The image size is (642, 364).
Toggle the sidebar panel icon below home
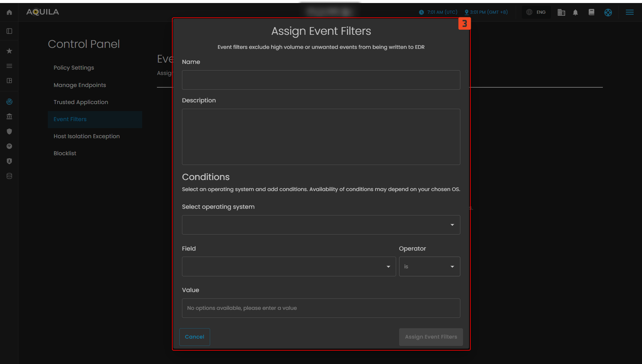pyautogui.click(x=9, y=31)
